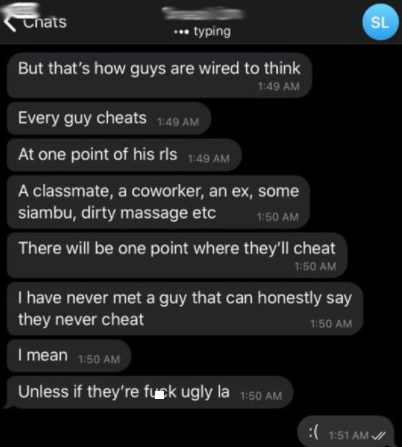Tap the double checkmark read receipt
The image size is (402, 447).
point(378,435)
